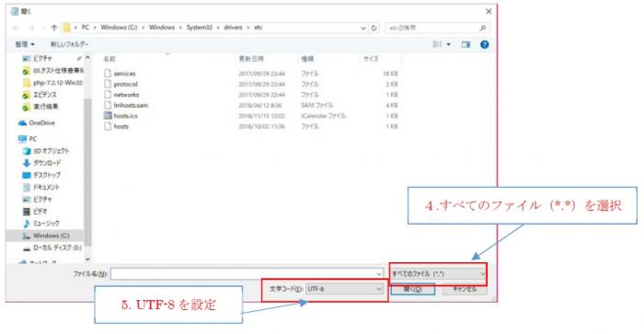Expand the address bar path dropdown

(363, 28)
